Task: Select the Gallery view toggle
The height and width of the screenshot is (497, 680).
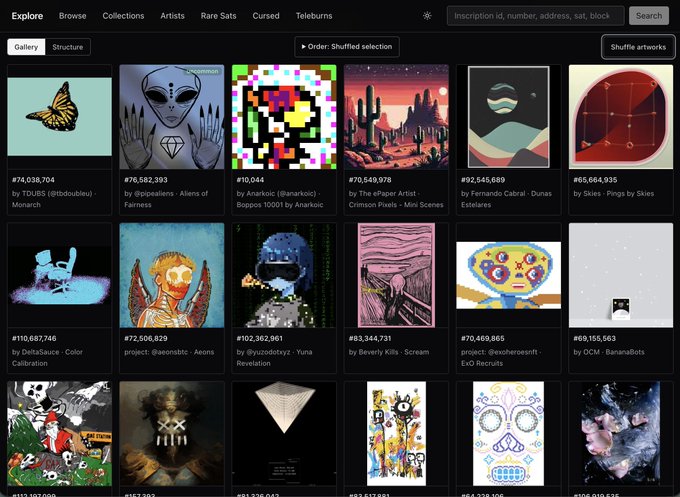Action: pyautogui.click(x=26, y=47)
